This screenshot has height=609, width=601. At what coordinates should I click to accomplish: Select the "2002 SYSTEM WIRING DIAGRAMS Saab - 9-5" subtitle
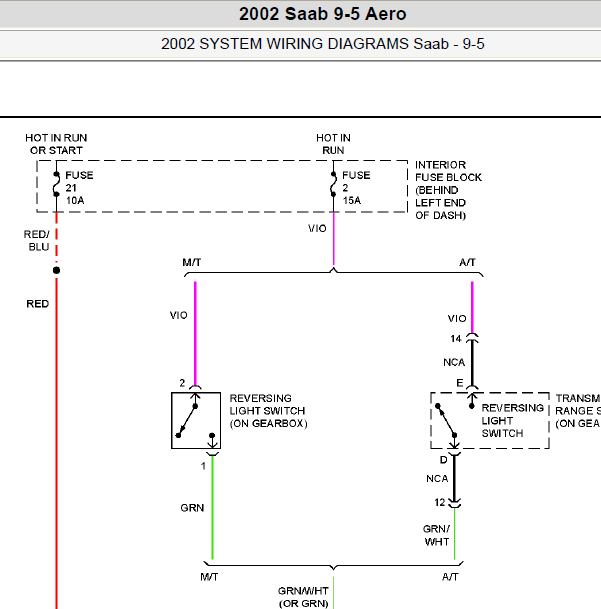coord(322,44)
